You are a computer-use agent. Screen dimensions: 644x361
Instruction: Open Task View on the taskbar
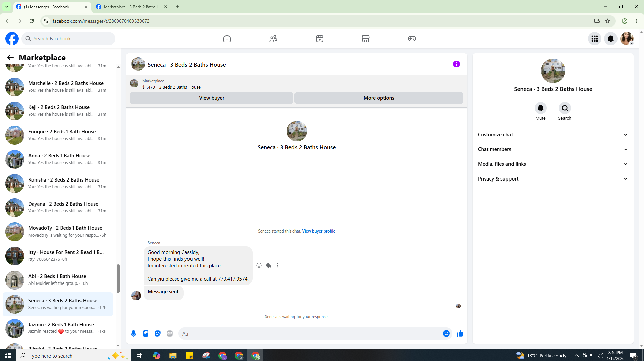pos(139,356)
